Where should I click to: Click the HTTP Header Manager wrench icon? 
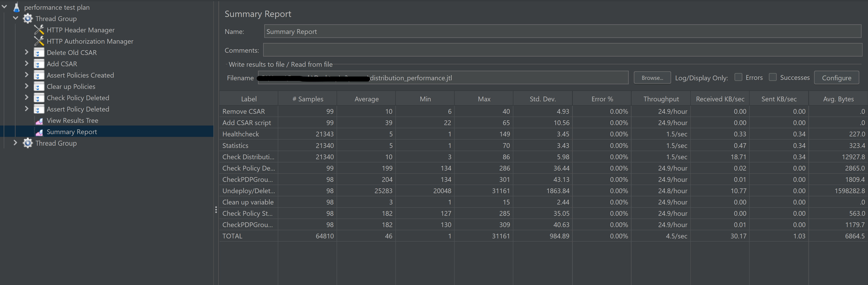pos(39,30)
